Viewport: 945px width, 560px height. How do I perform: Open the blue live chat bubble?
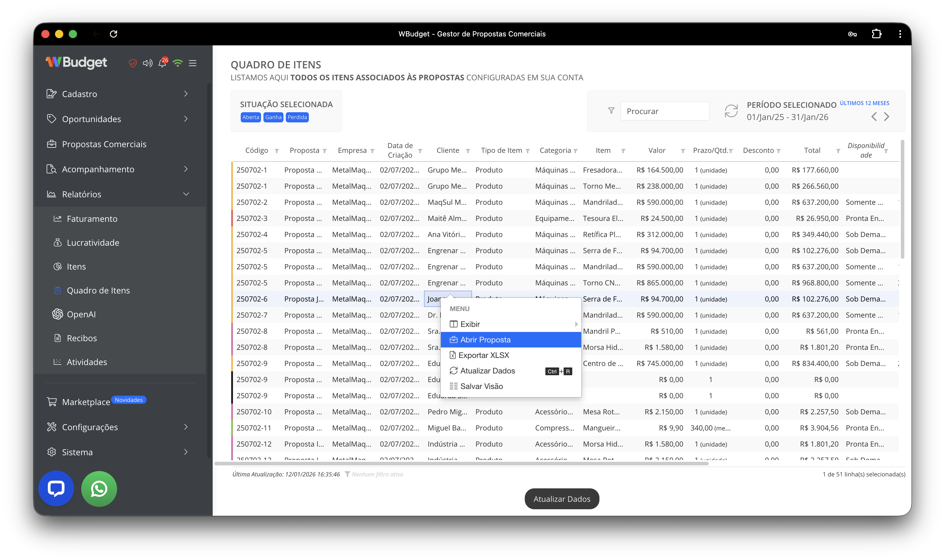click(56, 488)
